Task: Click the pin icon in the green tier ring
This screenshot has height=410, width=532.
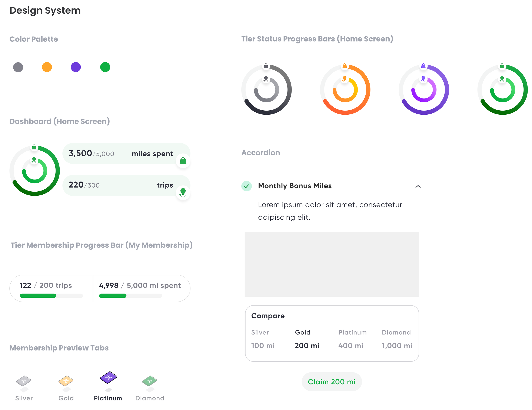Action: [502, 79]
